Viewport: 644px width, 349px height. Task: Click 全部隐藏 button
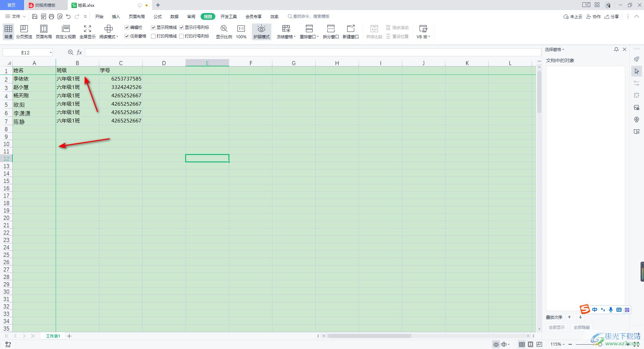[x=582, y=327]
